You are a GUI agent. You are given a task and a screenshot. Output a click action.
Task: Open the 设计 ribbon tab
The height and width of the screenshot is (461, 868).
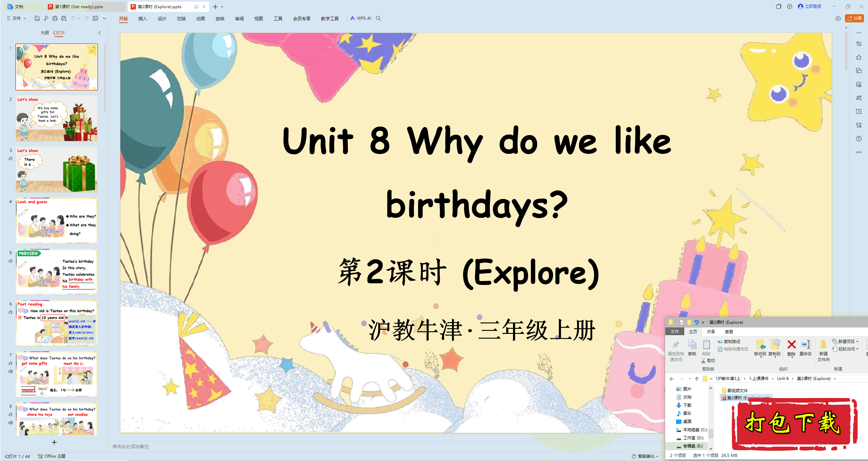162,19
